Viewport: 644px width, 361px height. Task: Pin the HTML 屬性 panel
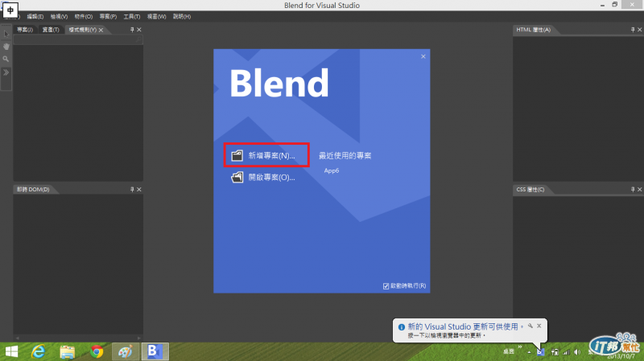pyautogui.click(x=633, y=30)
